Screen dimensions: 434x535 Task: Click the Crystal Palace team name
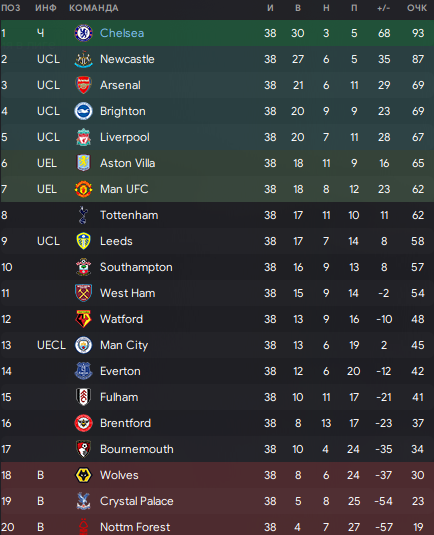click(136, 501)
